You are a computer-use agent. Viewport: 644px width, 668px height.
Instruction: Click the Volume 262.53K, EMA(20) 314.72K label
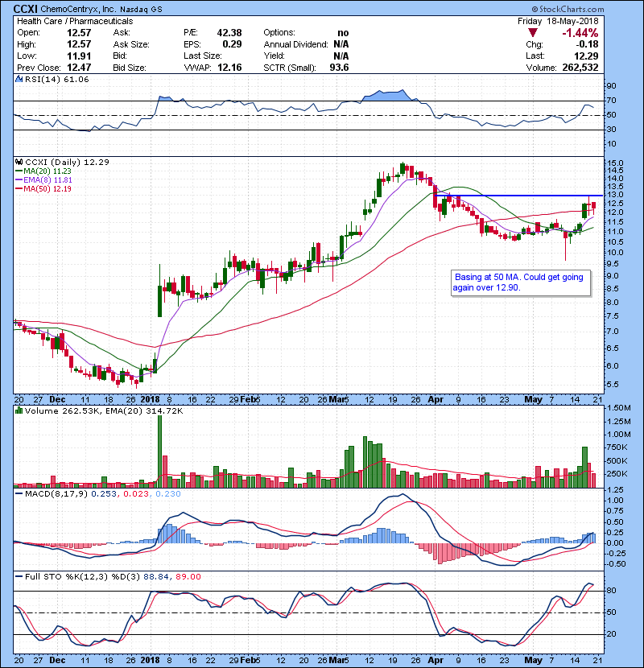pyautogui.click(x=104, y=411)
